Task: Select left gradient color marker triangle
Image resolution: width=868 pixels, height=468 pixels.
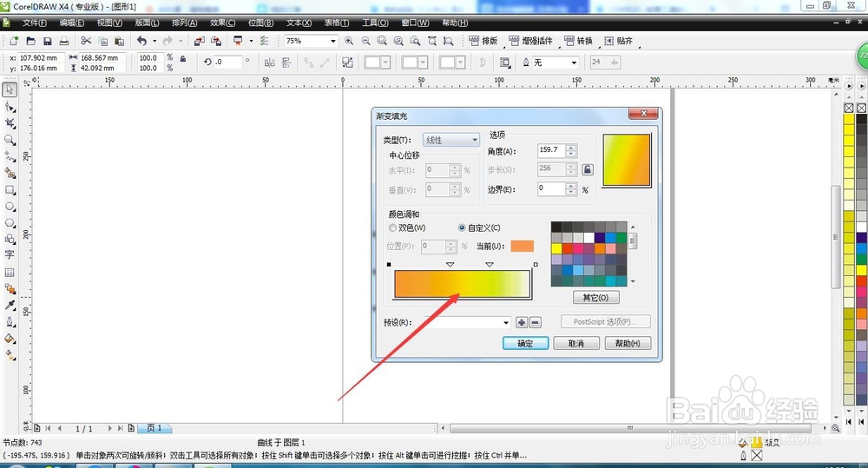Action: (450, 265)
